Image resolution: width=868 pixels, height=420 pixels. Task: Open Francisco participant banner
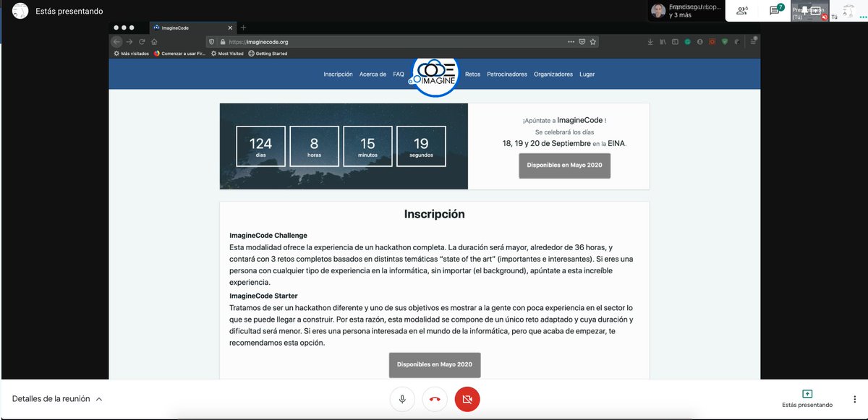(684, 11)
